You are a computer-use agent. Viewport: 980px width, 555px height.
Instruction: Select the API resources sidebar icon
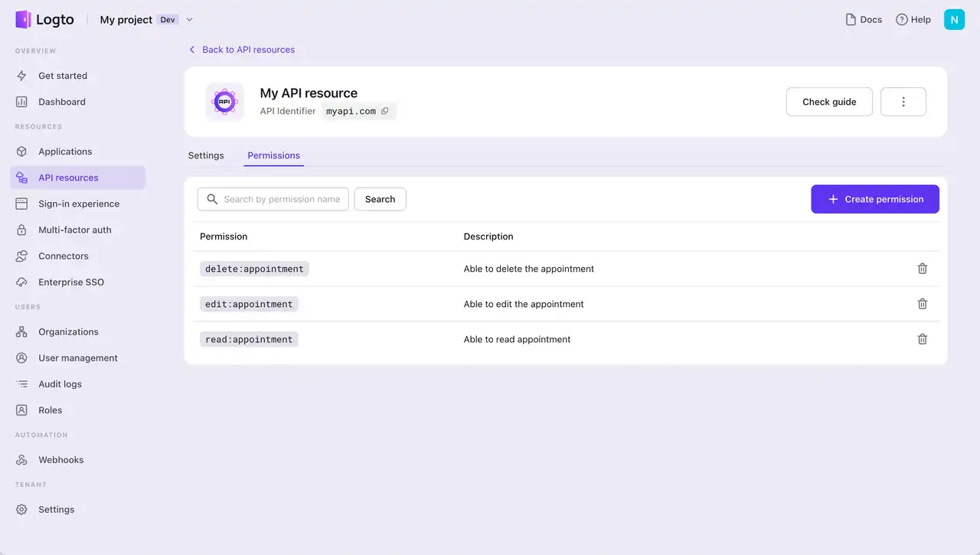click(x=22, y=177)
